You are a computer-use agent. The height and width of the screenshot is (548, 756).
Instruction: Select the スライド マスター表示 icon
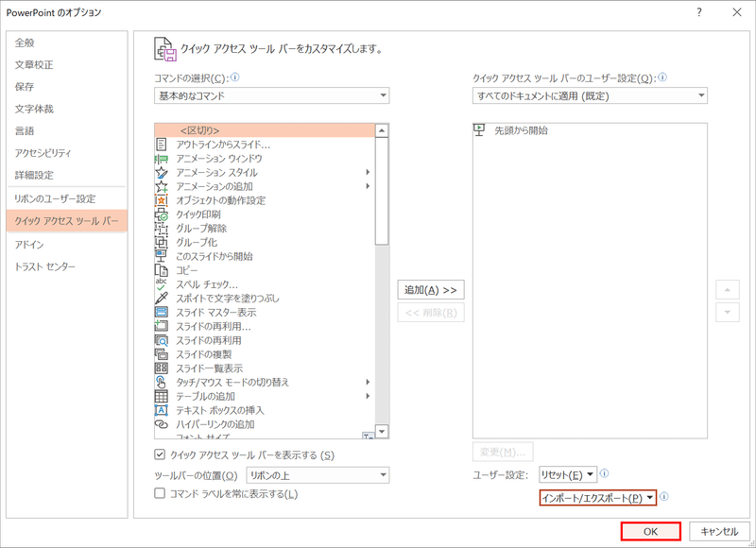pos(162,312)
